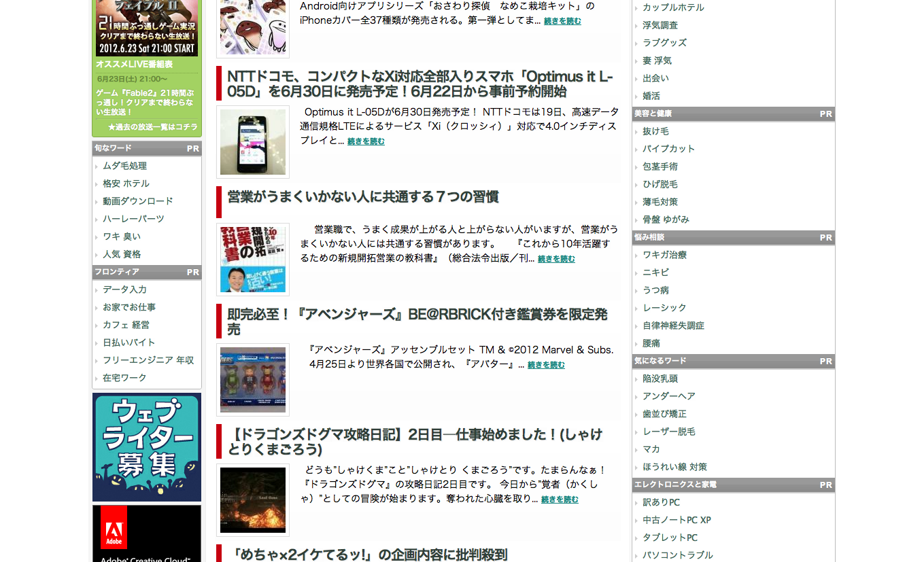Open the Dragon's Dogma dark screenshot thumbnail
This screenshot has height=562, width=924.
253,500
